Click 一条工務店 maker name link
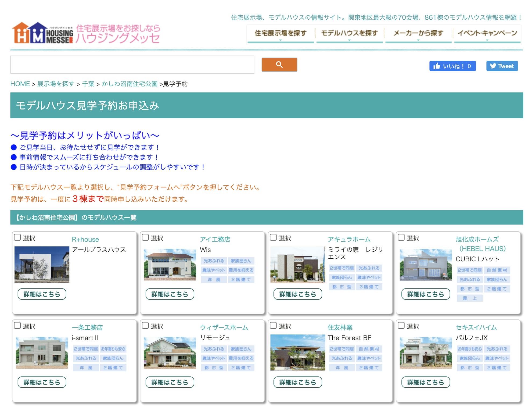The image size is (532, 406). pos(87,327)
